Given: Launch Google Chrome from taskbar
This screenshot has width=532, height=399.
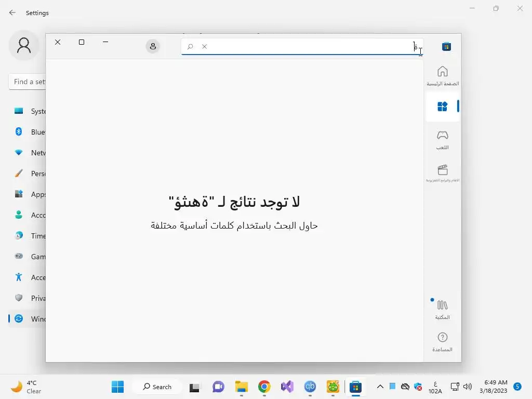Looking at the screenshot, I should (x=264, y=387).
